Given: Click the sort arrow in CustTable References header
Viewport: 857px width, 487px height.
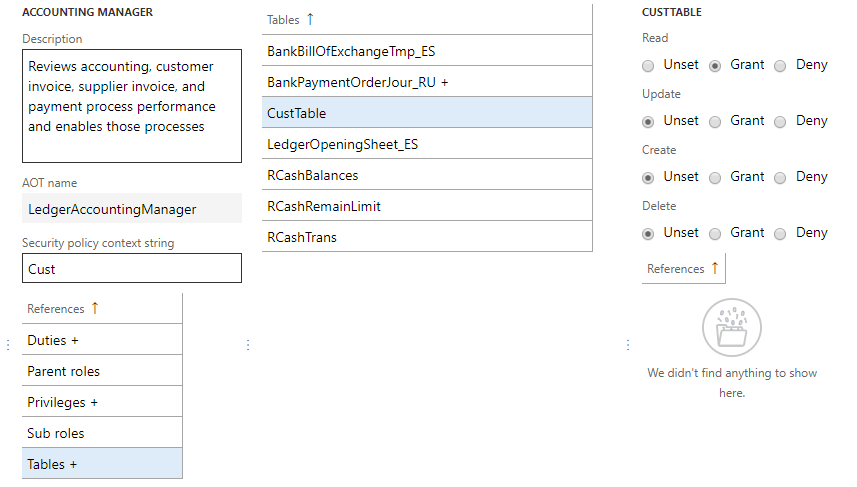Looking at the screenshot, I should click(715, 268).
